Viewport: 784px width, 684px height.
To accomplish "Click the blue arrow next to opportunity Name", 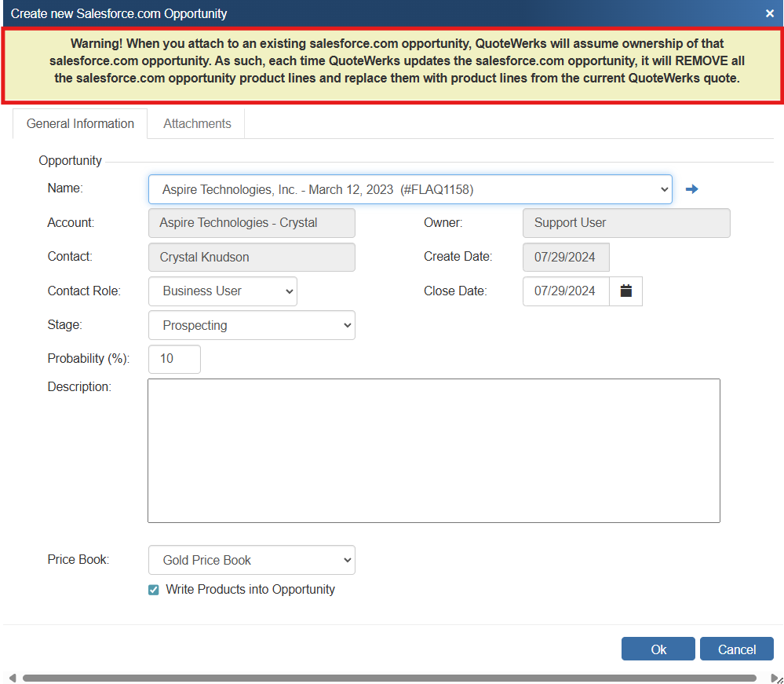I will tap(691, 189).
